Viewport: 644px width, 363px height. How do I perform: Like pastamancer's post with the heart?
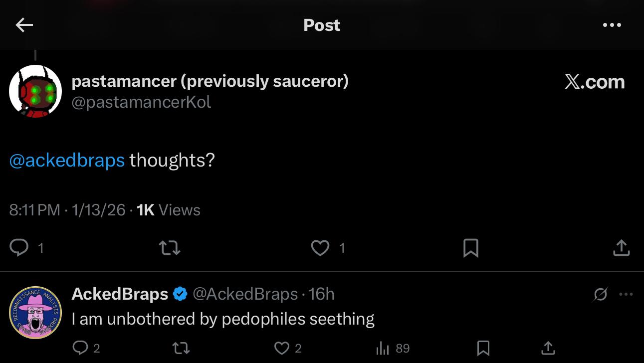(x=320, y=247)
